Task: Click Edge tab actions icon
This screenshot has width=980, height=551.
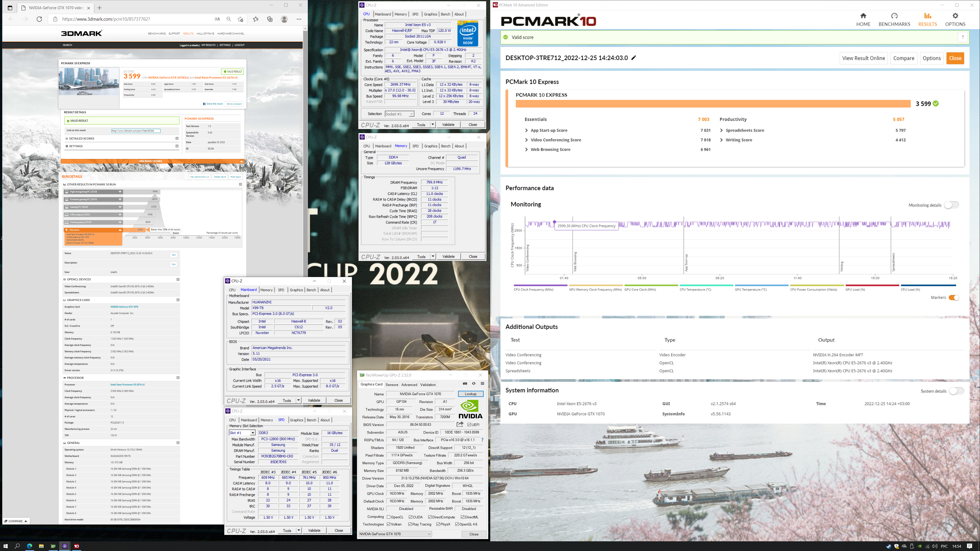Action: coord(10,8)
